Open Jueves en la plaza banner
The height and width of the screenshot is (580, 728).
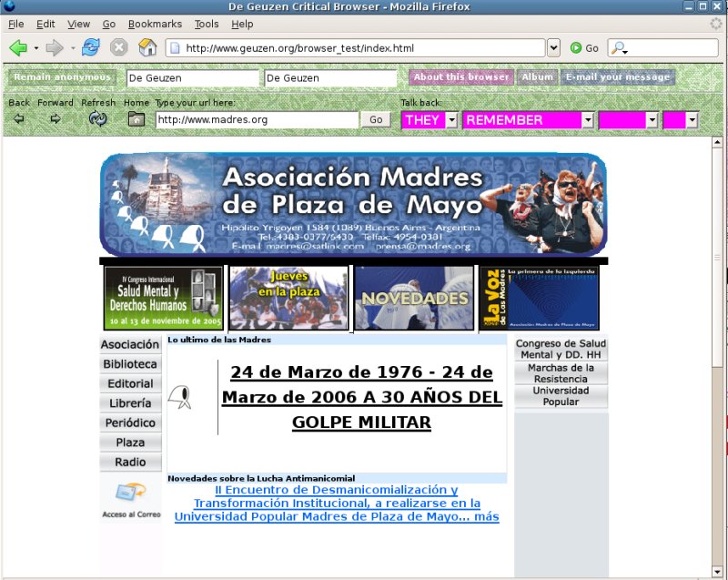[x=288, y=298]
